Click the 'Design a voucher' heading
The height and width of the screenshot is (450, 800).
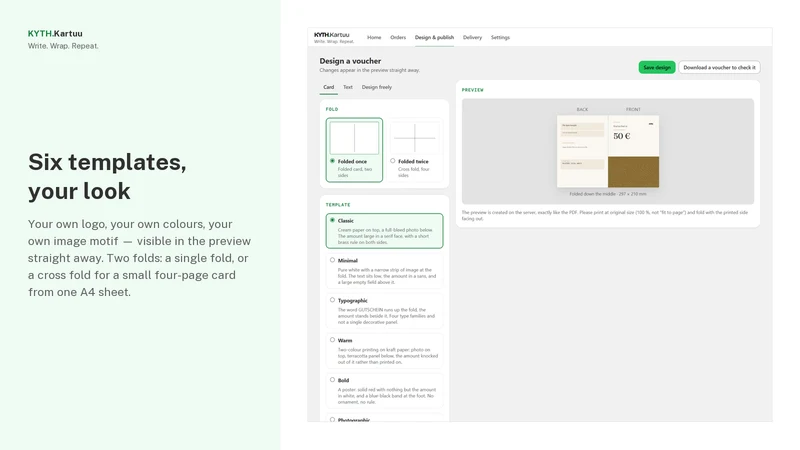(350, 61)
